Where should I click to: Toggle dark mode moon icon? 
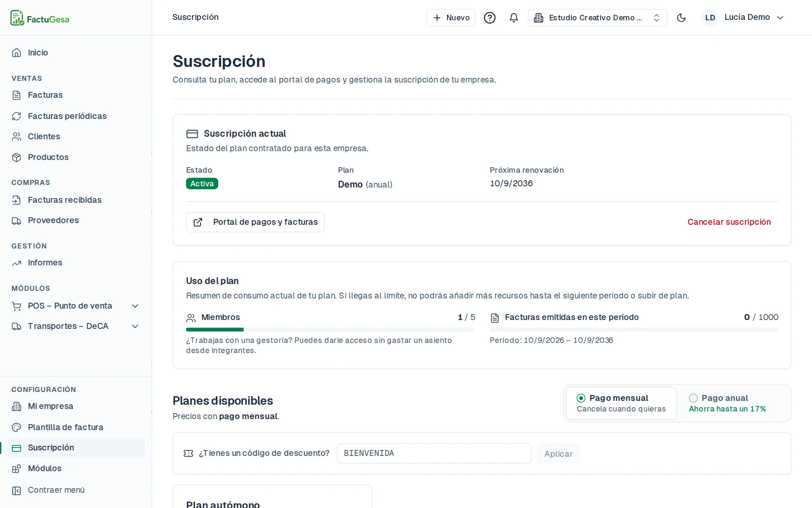point(681,18)
